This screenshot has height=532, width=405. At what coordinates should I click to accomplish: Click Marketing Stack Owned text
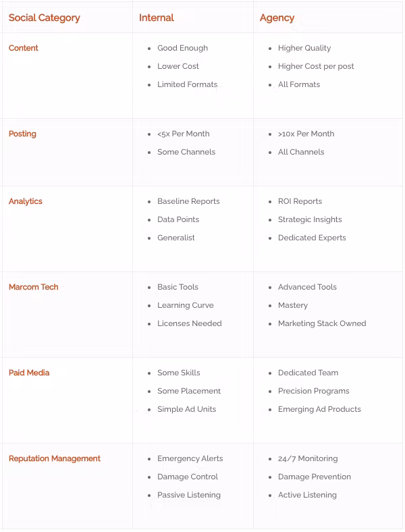(322, 323)
